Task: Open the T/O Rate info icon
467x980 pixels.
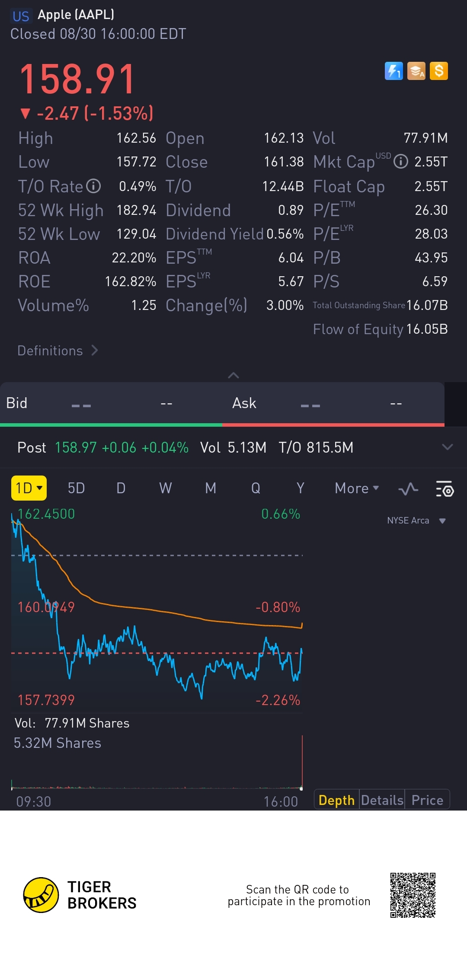Action: click(x=93, y=186)
